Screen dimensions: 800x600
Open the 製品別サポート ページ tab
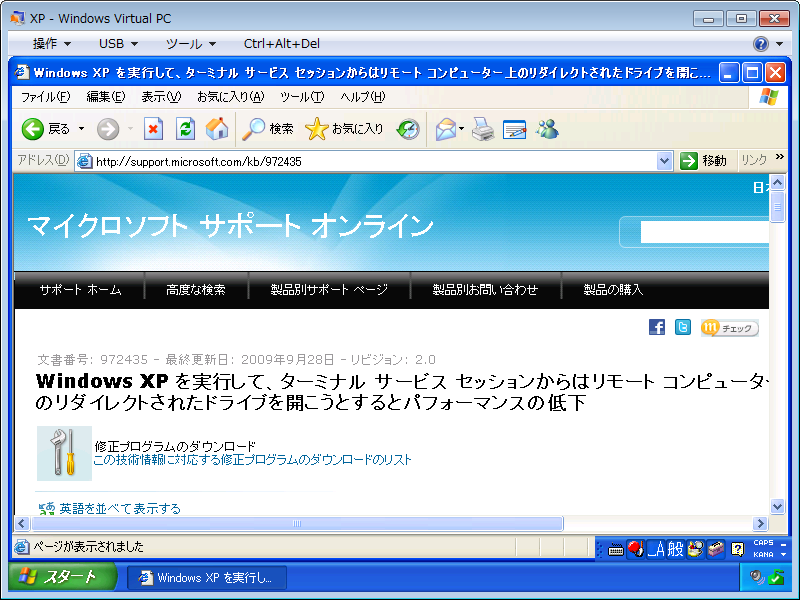tap(329, 290)
